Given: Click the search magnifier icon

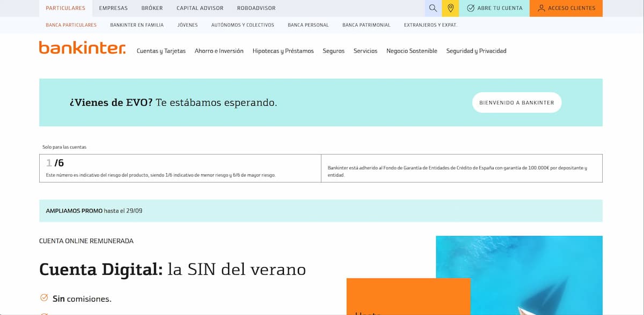Looking at the screenshot, I should 433,8.
